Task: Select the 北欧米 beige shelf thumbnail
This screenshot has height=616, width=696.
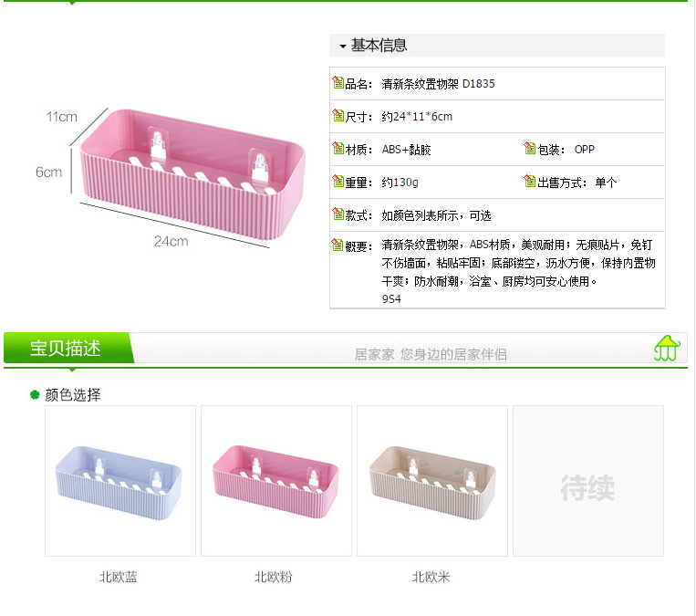Action: [432, 481]
